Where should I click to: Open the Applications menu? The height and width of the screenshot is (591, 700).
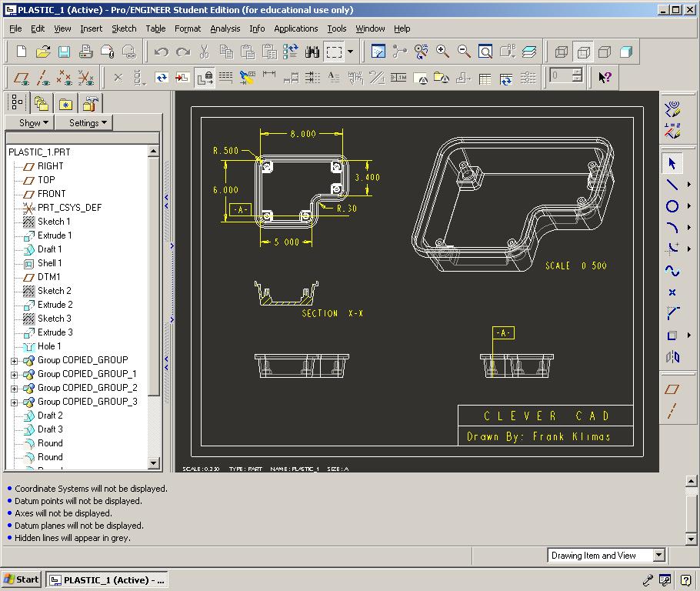[x=295, y=28]
